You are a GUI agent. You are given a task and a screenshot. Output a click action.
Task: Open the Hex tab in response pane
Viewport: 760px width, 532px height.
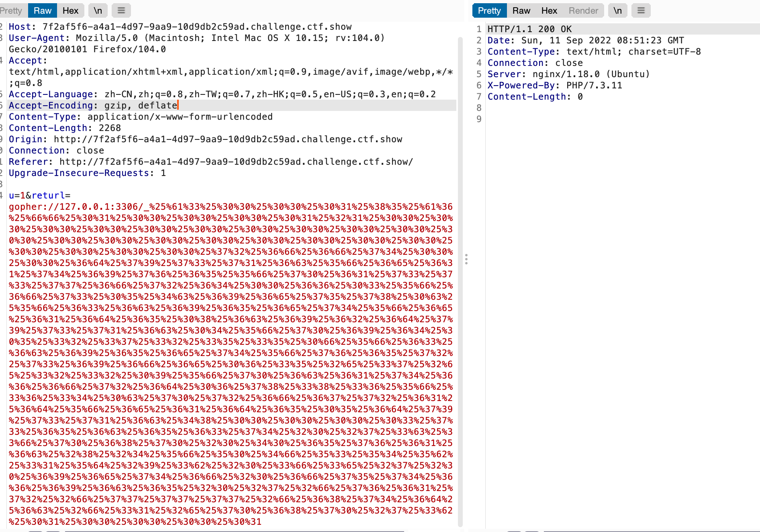(x=549, y=11)
